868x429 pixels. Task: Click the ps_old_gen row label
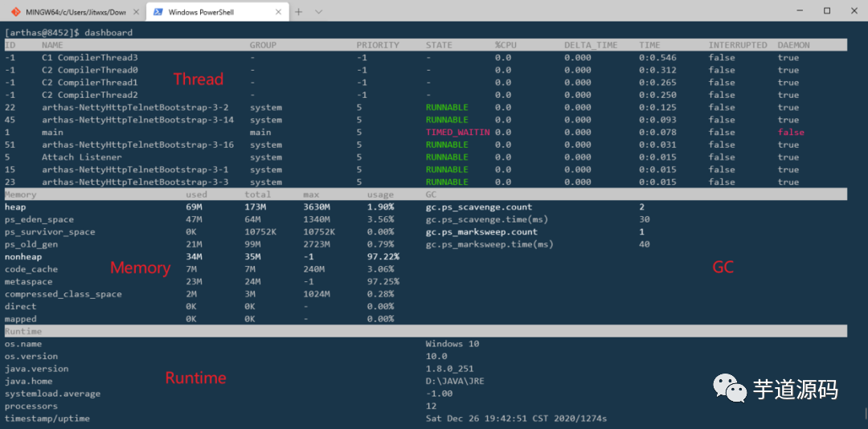(x=31, y=244)
